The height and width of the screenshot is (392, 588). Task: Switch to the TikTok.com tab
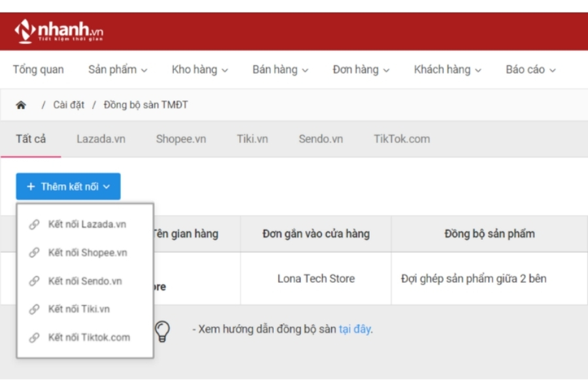pyautogui.click(x=402, y=139)
